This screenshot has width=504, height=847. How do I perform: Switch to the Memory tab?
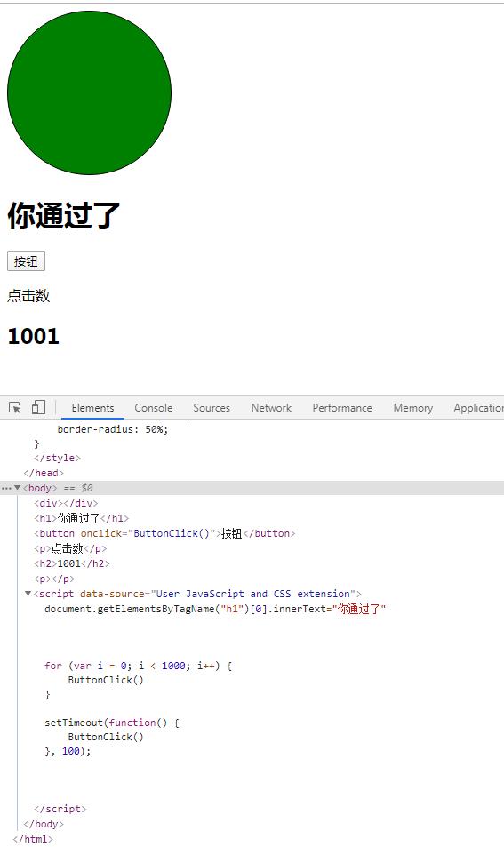click(412, 408)
